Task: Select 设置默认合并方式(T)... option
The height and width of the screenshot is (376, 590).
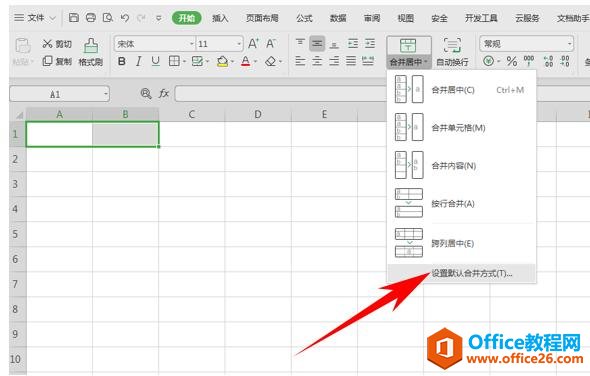Action: [461, 273]
